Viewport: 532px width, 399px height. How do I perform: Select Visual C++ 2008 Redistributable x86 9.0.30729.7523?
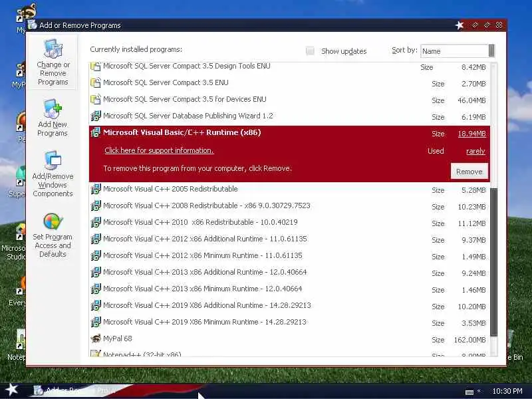pyautogui.click(x=207, y=205)
